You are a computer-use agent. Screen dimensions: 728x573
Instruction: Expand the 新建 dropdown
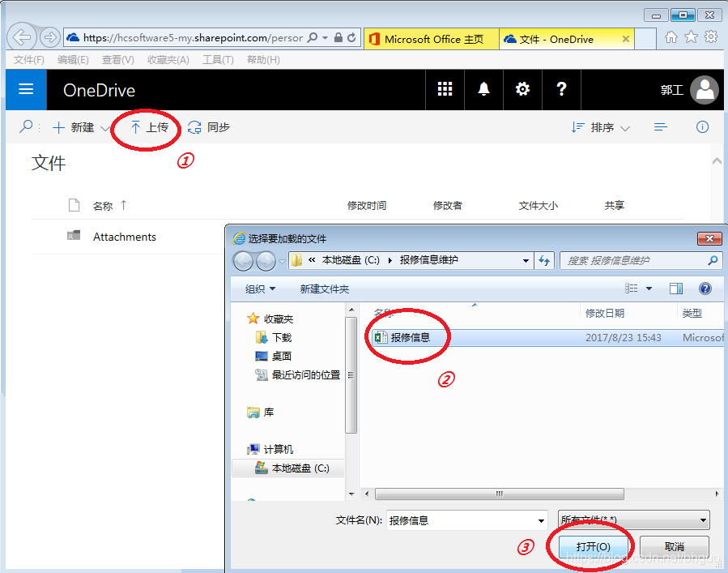(x=105, y=128)
